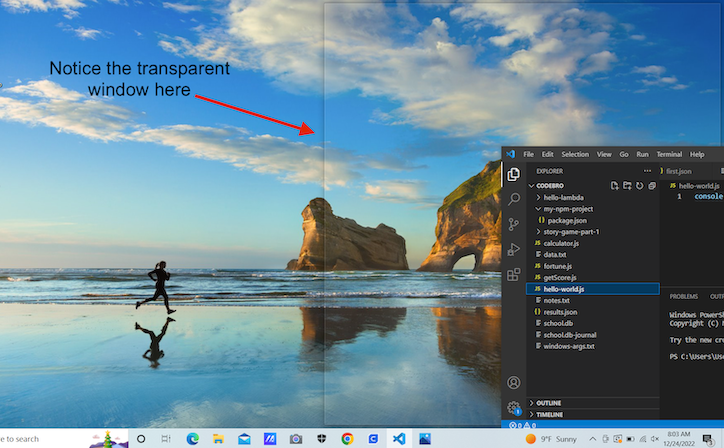Open the Accounts icon in activity bar
Viewport: 724px width, 448px height.
coord(513,382)
